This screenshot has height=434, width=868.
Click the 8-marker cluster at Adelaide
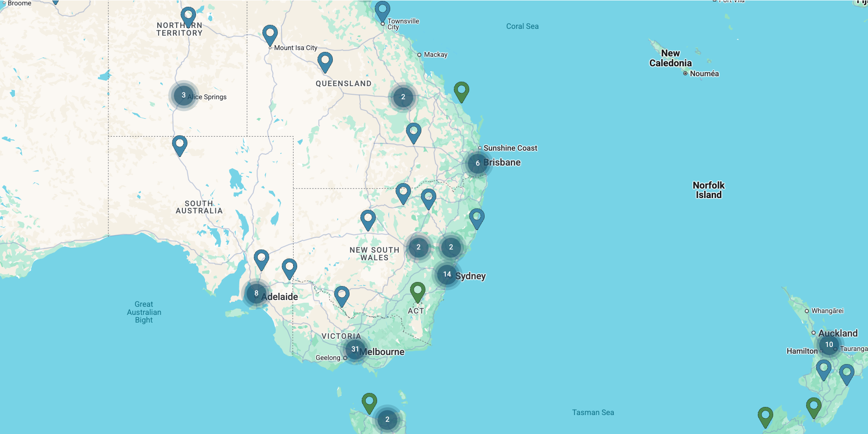pos(256,294)
